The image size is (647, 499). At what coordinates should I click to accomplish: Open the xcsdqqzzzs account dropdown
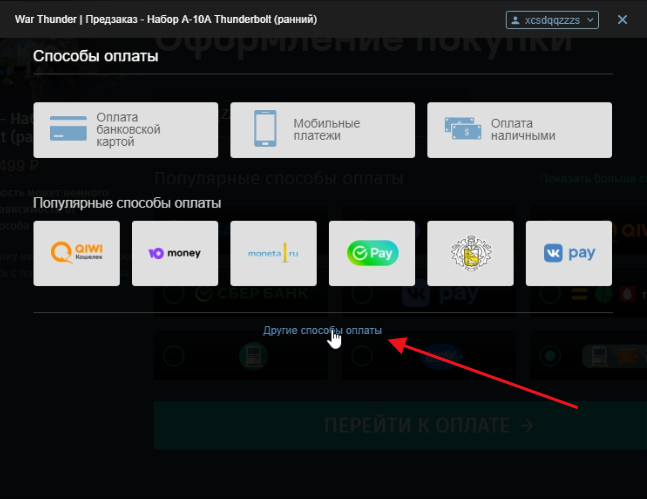552,20
